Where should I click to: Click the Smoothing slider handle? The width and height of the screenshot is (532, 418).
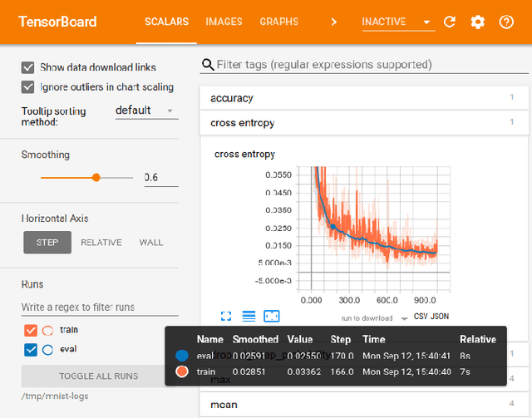click(x=96, y=177)
